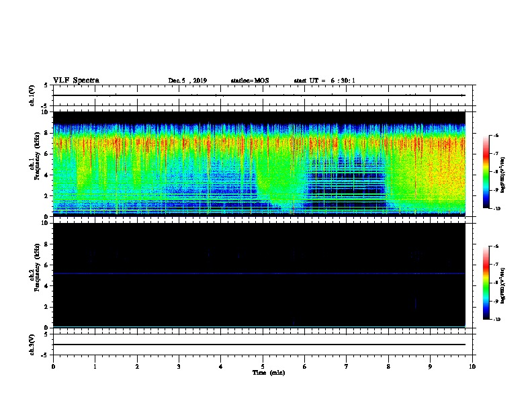Click the "8" tick on ch.1 frequency axis
Viewport: 532px width, 411px height.
click(46, 133)
